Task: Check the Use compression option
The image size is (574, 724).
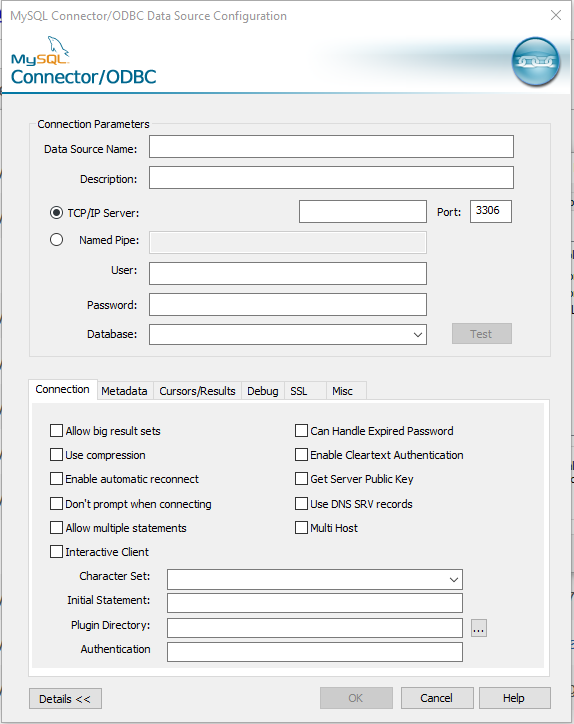Action: (x=56, y=455)
